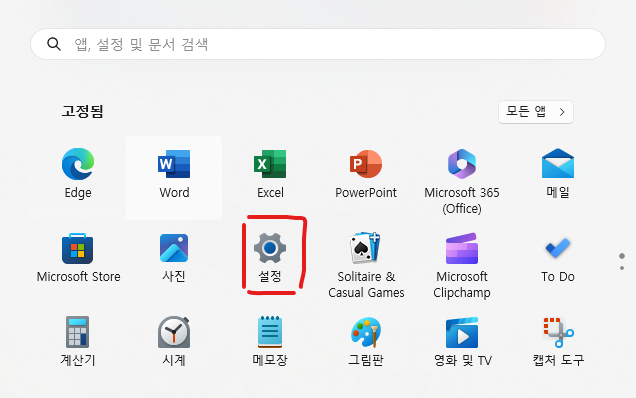Screen dimensions: 636x398
Task: Launch 계산기 (Calculator)
Action: tap(78, 332)
